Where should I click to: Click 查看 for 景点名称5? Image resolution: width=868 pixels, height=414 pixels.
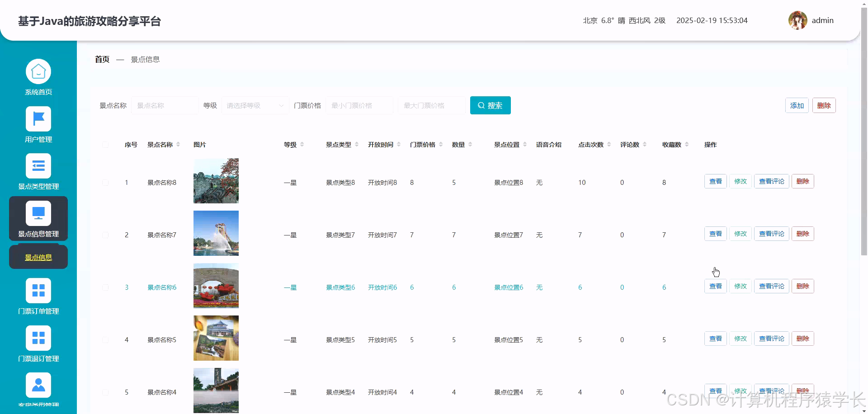[716, 339]
